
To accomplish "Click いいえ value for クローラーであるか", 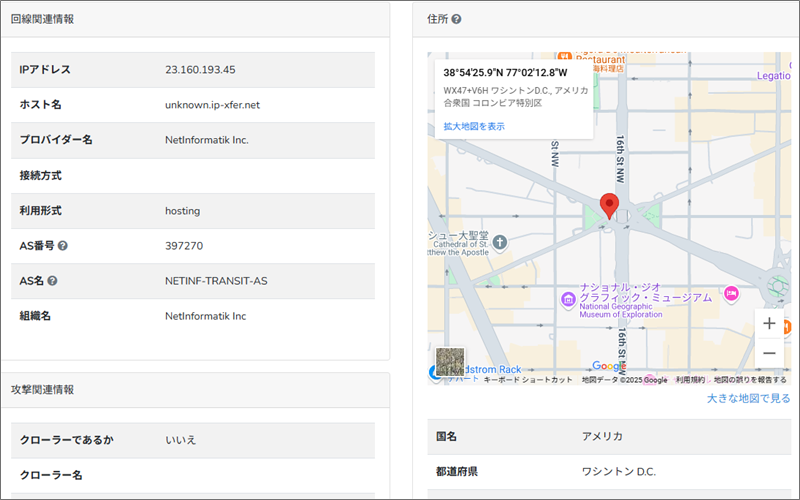I will (x=180, y=440).
